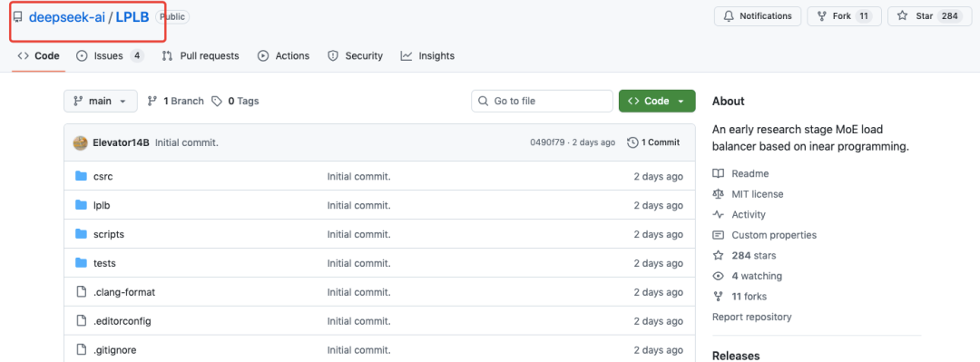Open the csrc folder
This screenshot has width=980, height=362.
pyautogui.click(x=103, y=176)
